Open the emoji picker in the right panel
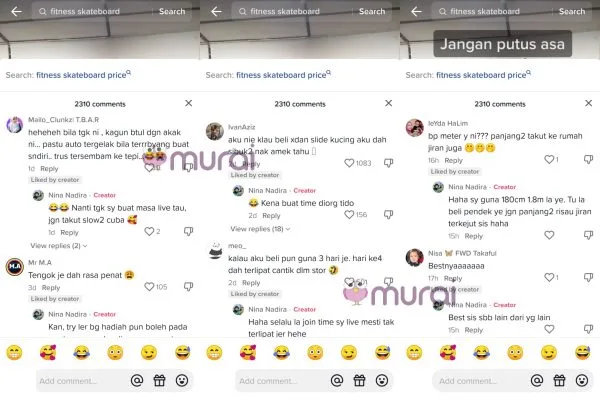 [x=582, y=380]
